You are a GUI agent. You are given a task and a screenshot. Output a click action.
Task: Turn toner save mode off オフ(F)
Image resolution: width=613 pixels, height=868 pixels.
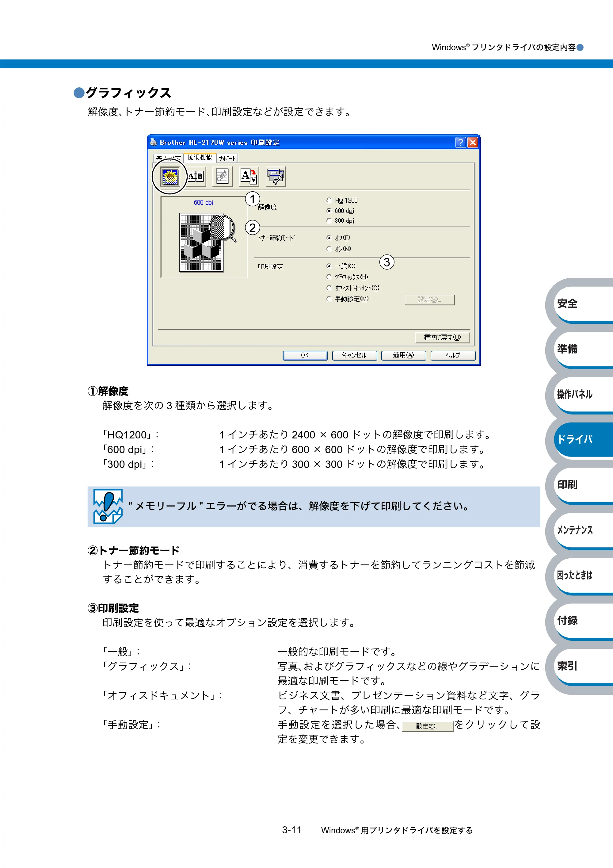click(x=329, y=238)
